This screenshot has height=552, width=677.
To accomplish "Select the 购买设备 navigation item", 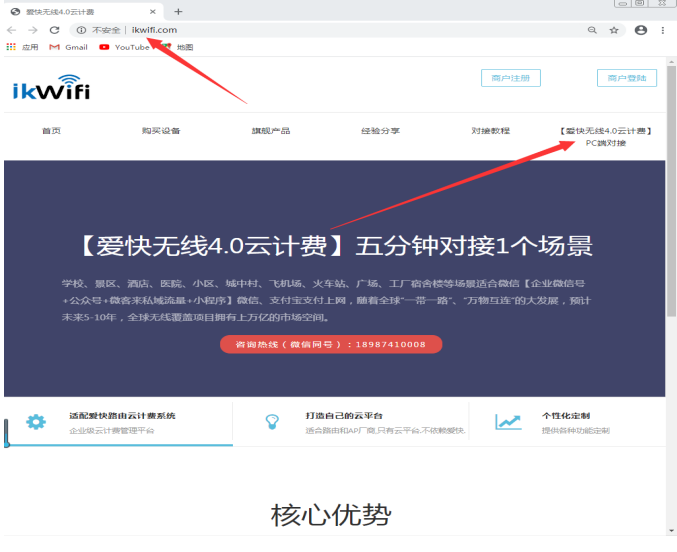I will (x=160, y=131).
